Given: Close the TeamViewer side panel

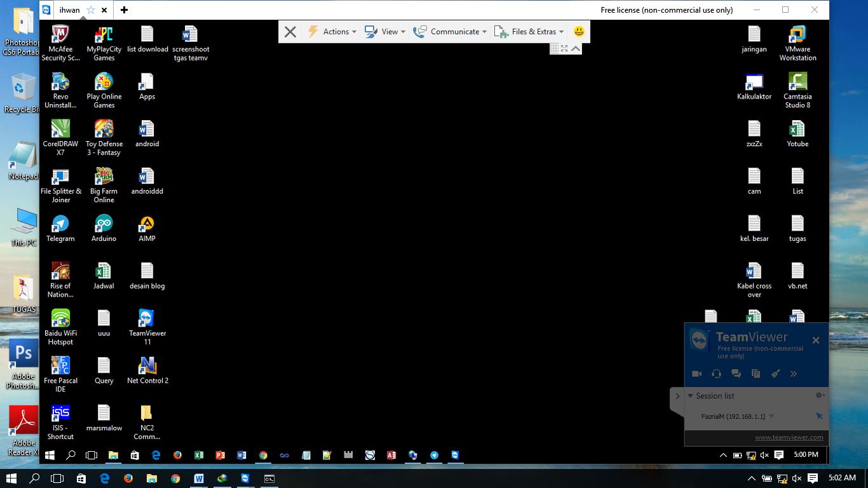Looking at the screenshot, I should click(x=816, y=341).
